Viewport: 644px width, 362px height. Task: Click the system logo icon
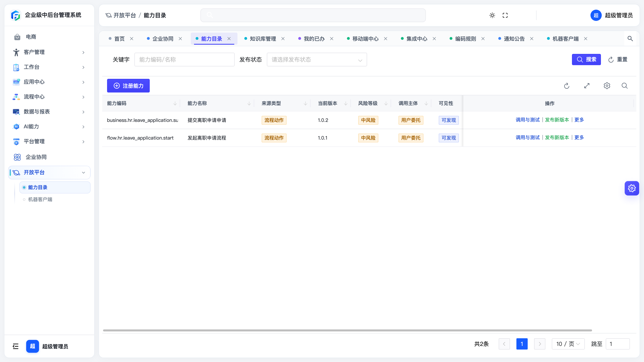coord(16,15)
